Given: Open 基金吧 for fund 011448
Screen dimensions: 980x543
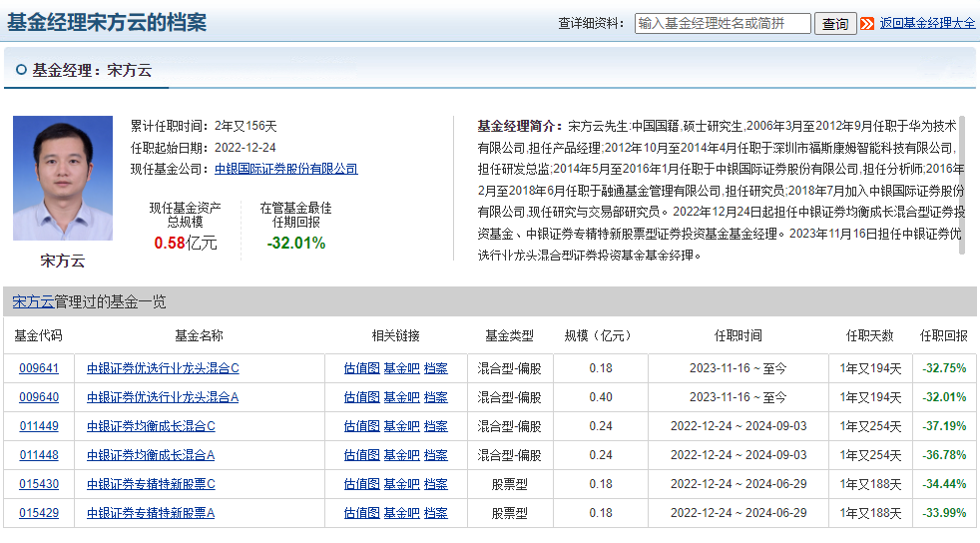Looking at the screenshot, I should tap(401, 455).
